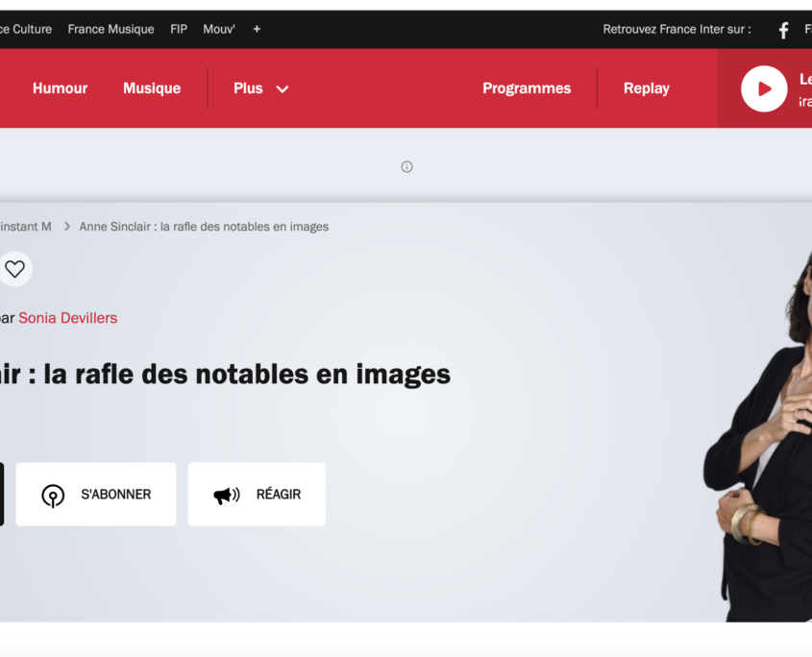Play the live radio stream
Image resolution: width=812 pixels, height=657 pixels.
[764, 89]
